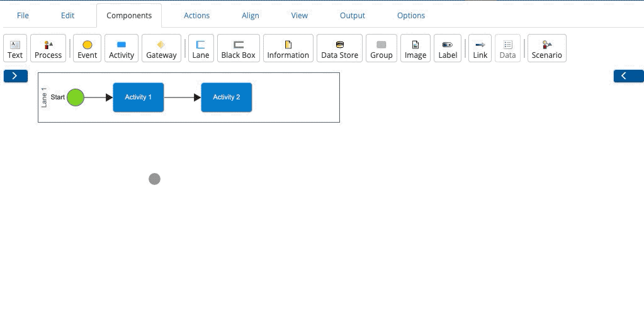Select the Activity 2 box
Viewport: 644px width, 334px height.
(x=227, y=97)
